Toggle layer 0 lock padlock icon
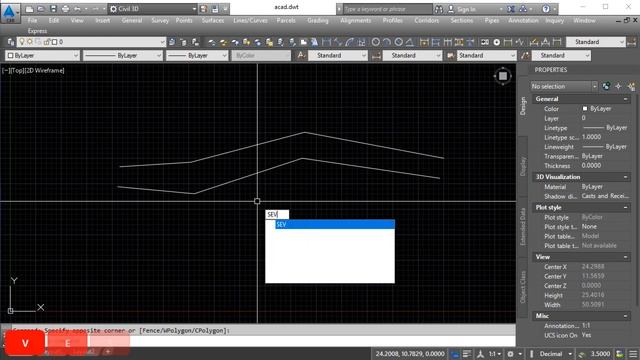This screenshot has width=640, height=360. point(47,42)
